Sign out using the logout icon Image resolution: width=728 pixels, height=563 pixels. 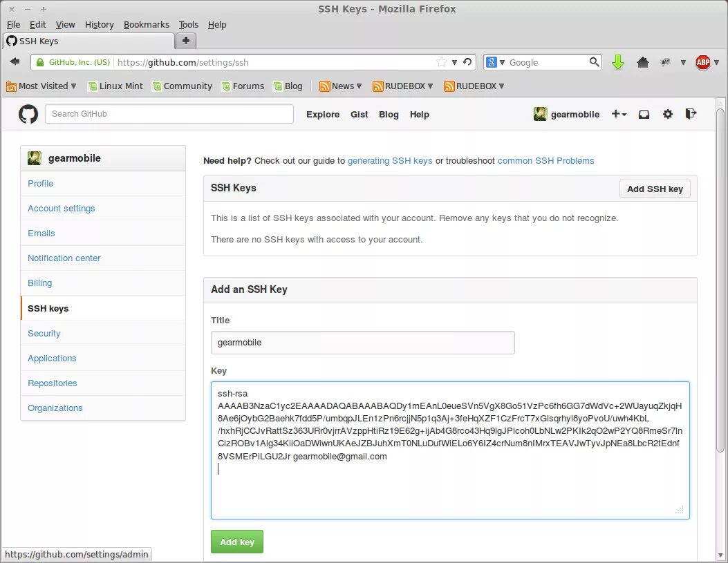(691, 113)
